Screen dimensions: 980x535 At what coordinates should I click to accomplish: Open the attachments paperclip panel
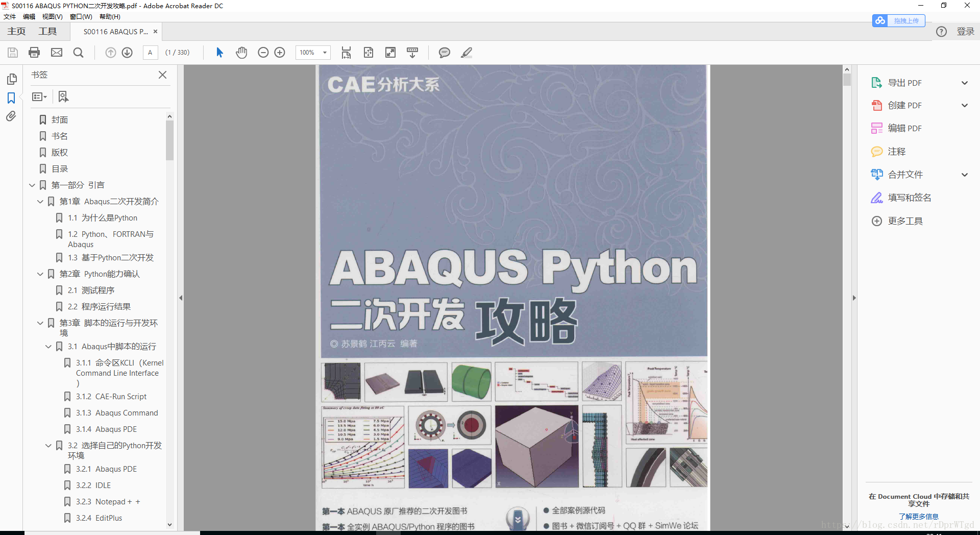tap(11, 116)
